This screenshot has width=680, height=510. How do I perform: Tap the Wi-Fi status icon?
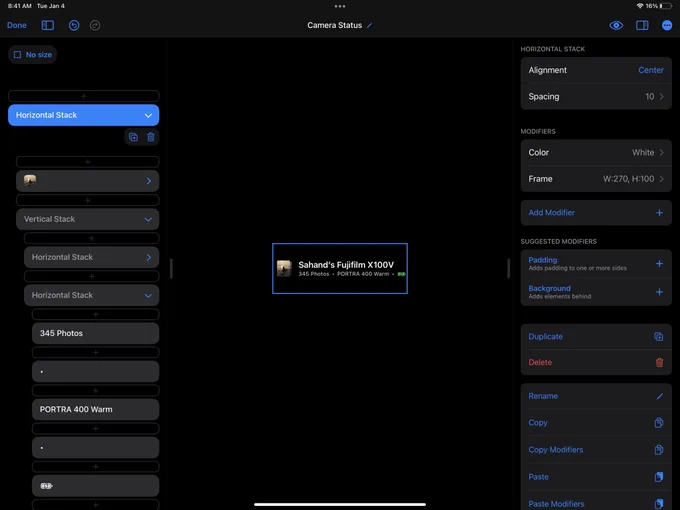(x=640, y=6)
